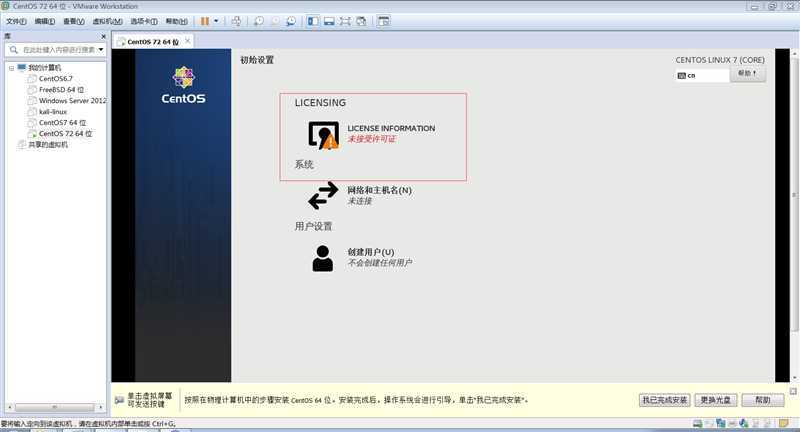Viewport: 800px width, 432px height.
Task: Click the 网络和主机名(N) label
Action: point(380,190)
